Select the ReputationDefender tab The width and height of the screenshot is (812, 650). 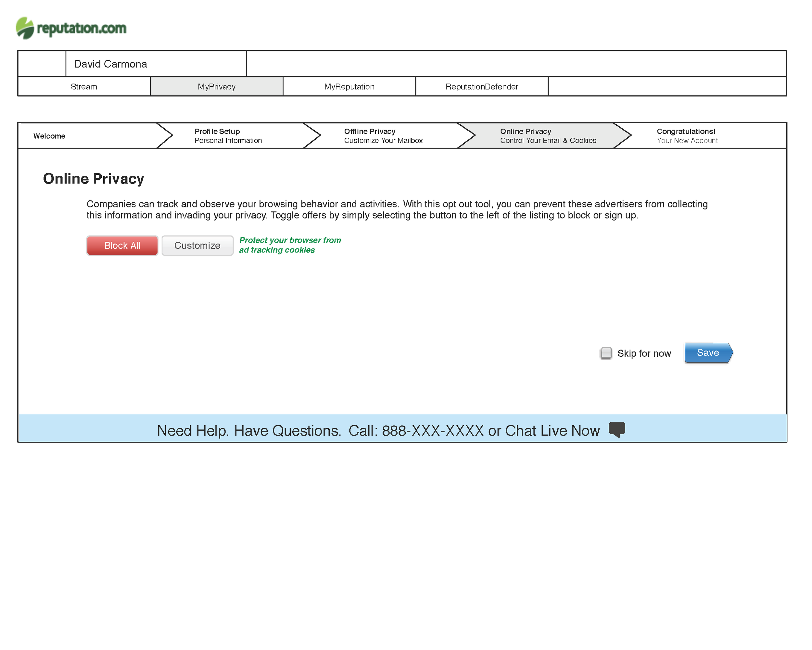(482, 87)
